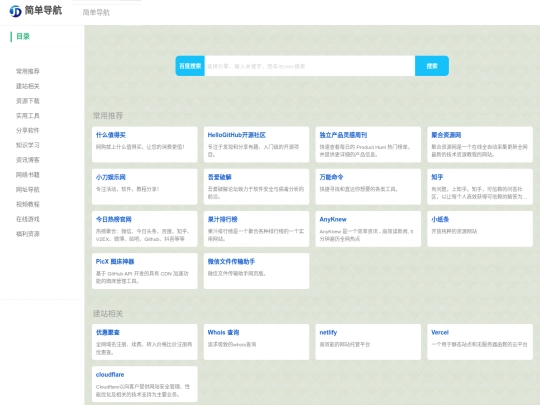
Task: Open the Whois 查询 card
Action: click(256, 342)
